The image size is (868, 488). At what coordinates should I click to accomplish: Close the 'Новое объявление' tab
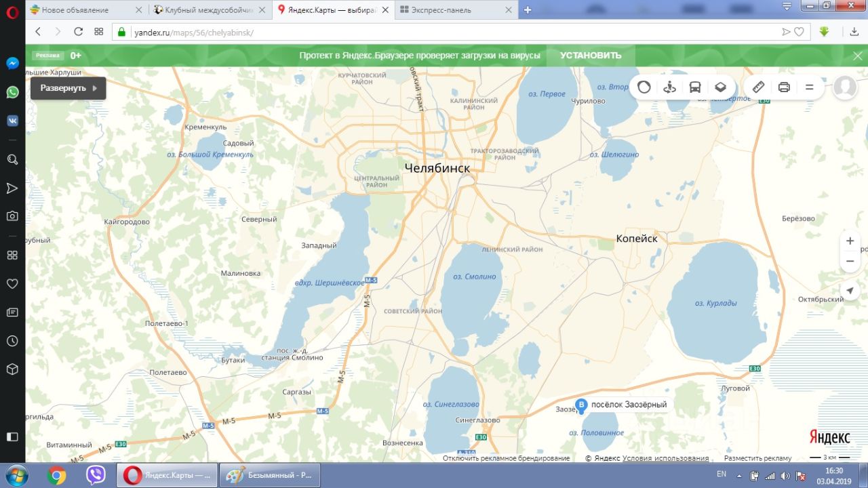(139, 10)
